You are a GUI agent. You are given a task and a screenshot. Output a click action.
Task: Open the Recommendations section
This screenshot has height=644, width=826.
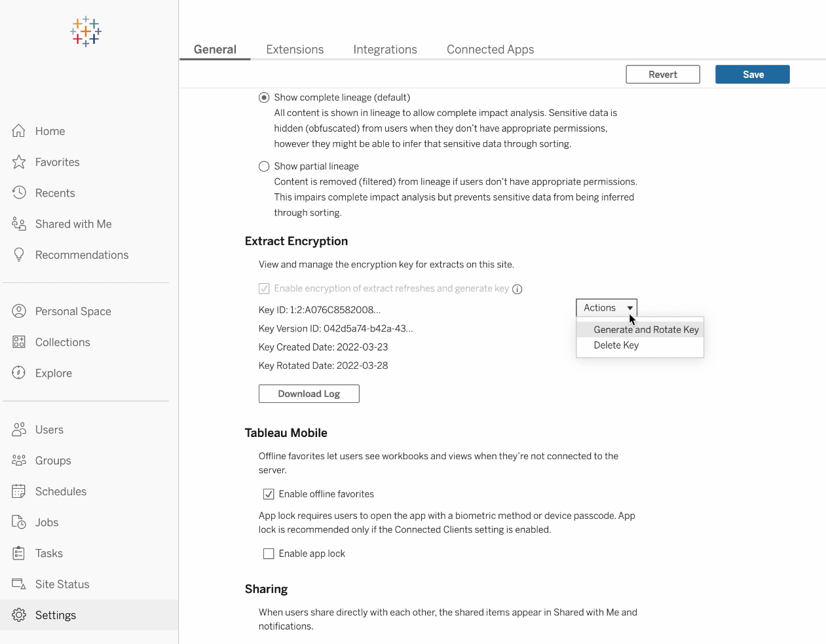coord(81,254)
